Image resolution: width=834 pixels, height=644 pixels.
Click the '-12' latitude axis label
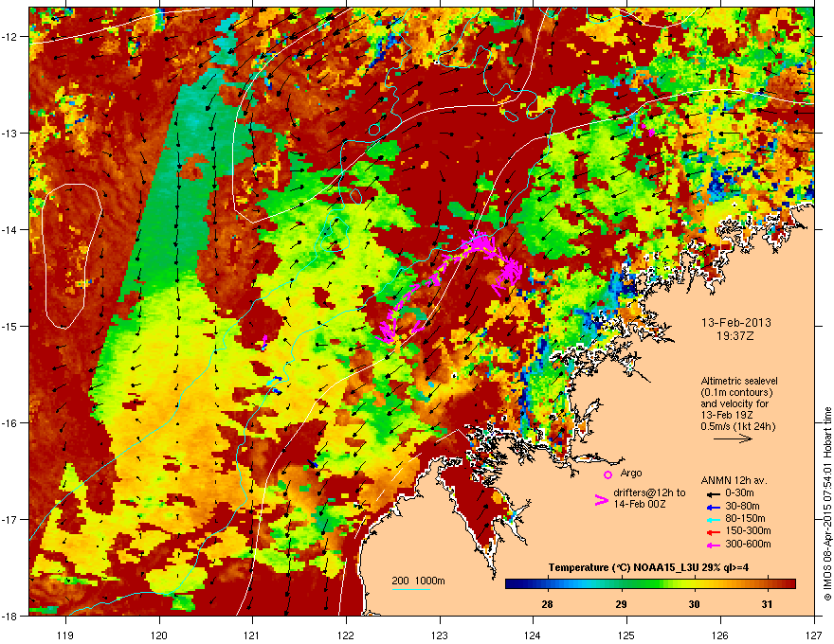[x=9, y=37]
